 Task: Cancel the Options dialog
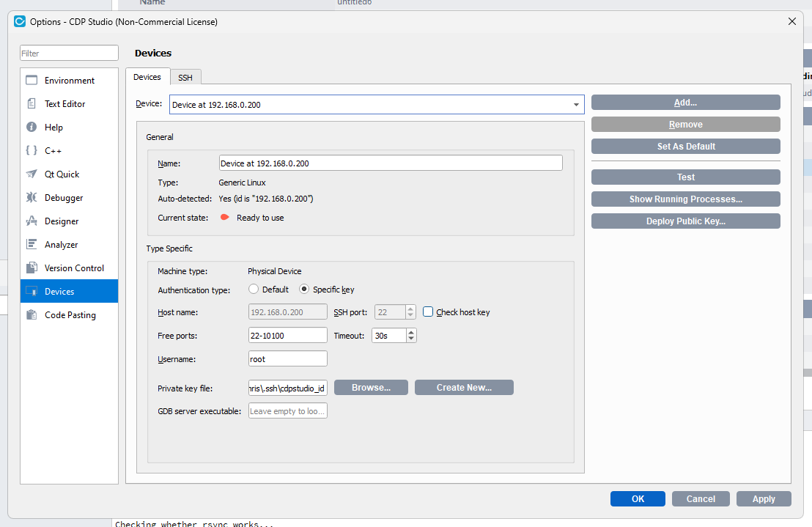[x=701, y=498]
